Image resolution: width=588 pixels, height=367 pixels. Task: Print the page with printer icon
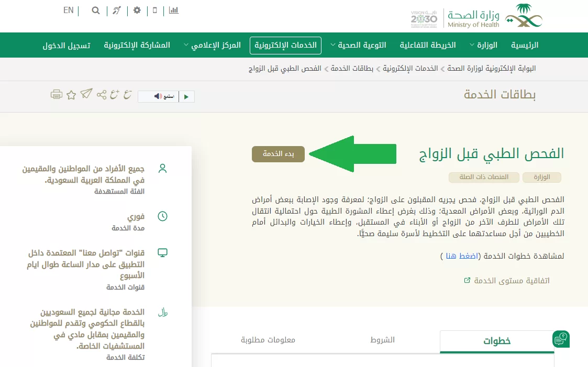pyautogui.click(x=57, y=94)
